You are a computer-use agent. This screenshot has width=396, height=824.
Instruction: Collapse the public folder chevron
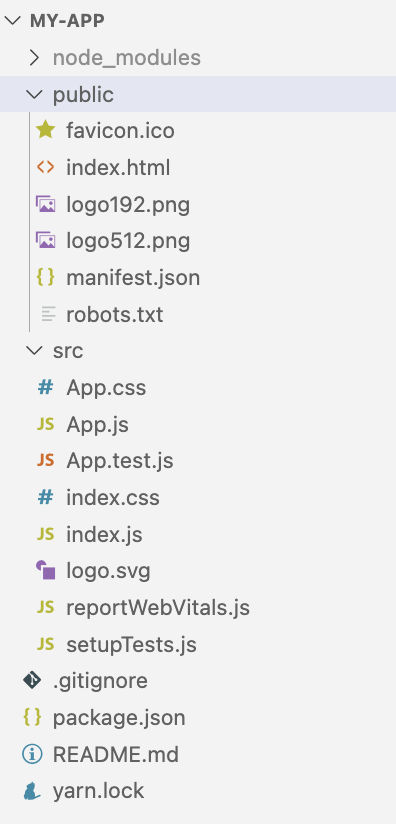point(35,94)
